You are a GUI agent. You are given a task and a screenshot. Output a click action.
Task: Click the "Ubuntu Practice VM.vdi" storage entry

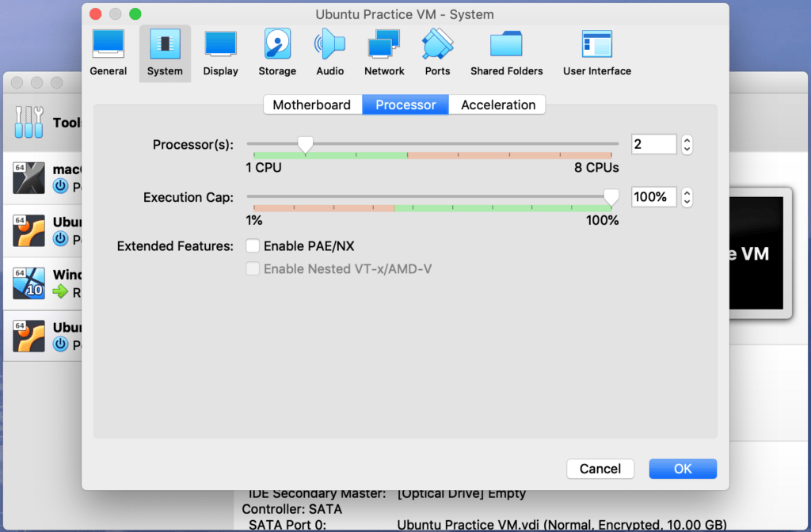pos(562,525)
